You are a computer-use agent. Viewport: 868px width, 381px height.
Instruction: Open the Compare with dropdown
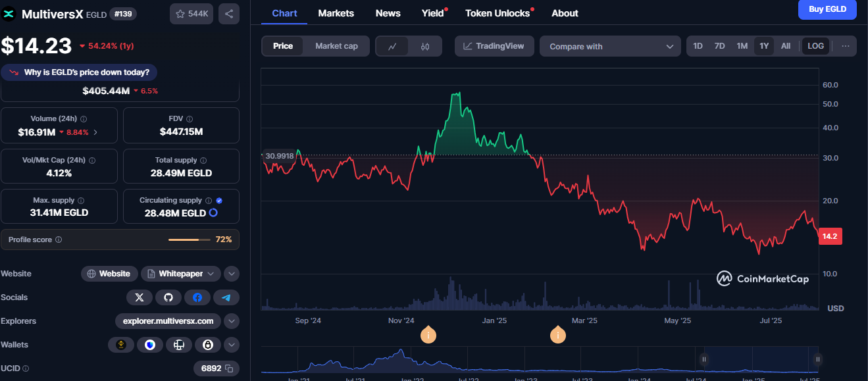[610, 46]
